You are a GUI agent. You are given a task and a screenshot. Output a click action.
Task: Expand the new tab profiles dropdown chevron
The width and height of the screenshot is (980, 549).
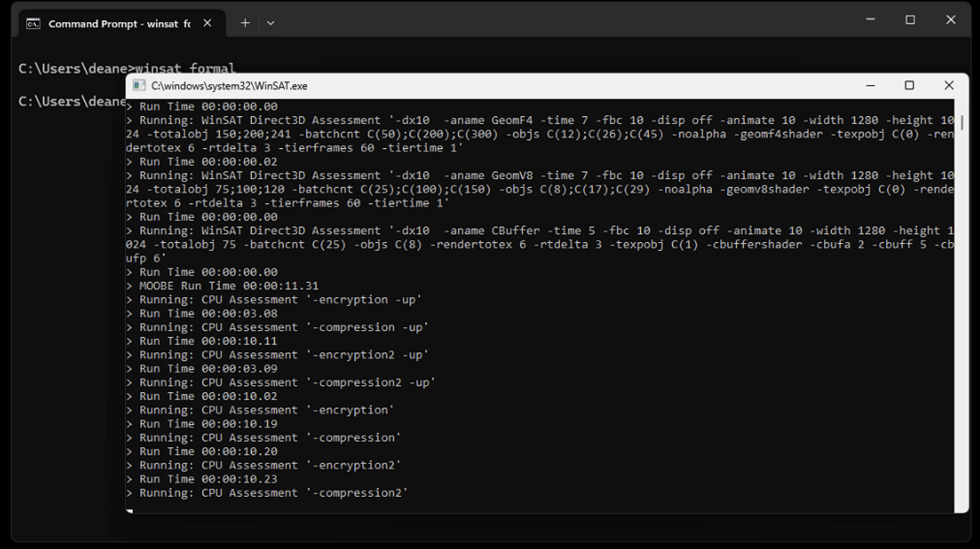[271, 23]
